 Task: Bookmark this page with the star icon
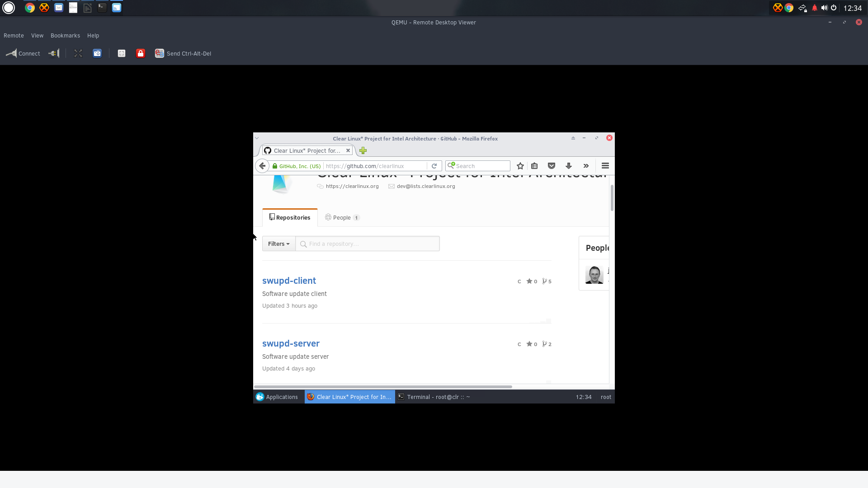tap(520, 166)
